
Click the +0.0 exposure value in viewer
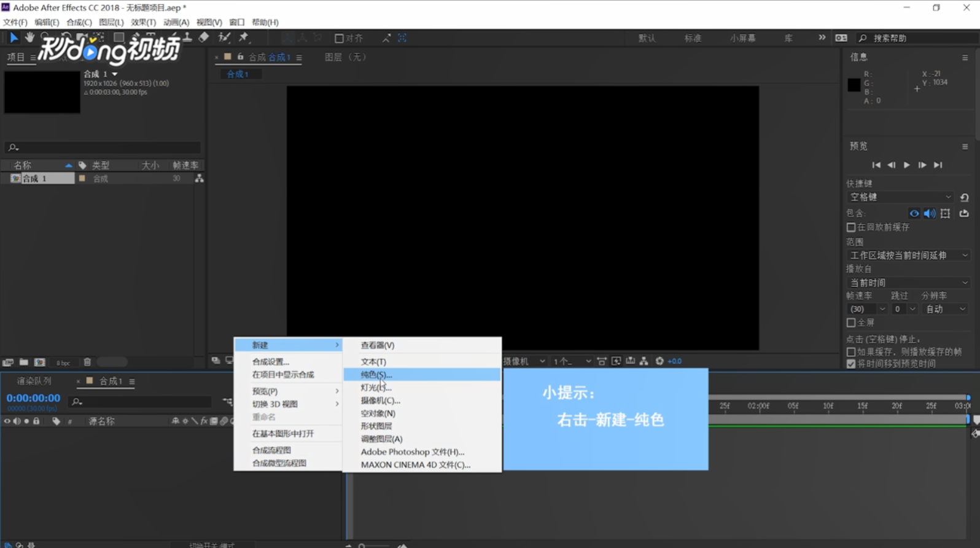674,361
